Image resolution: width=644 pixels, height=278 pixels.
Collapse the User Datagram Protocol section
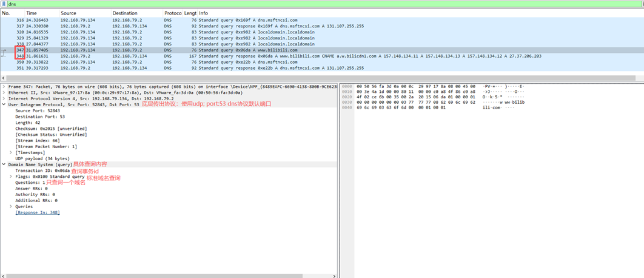click(x=4, y=104)
